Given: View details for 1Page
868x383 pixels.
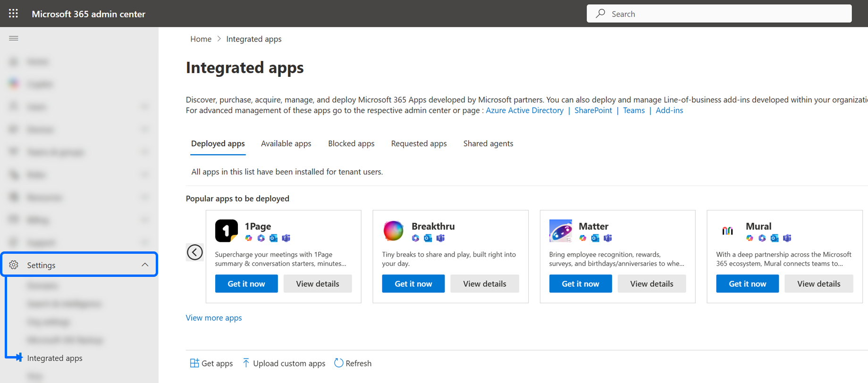Looking at the screenshot, I should click(x=318, y=283).
